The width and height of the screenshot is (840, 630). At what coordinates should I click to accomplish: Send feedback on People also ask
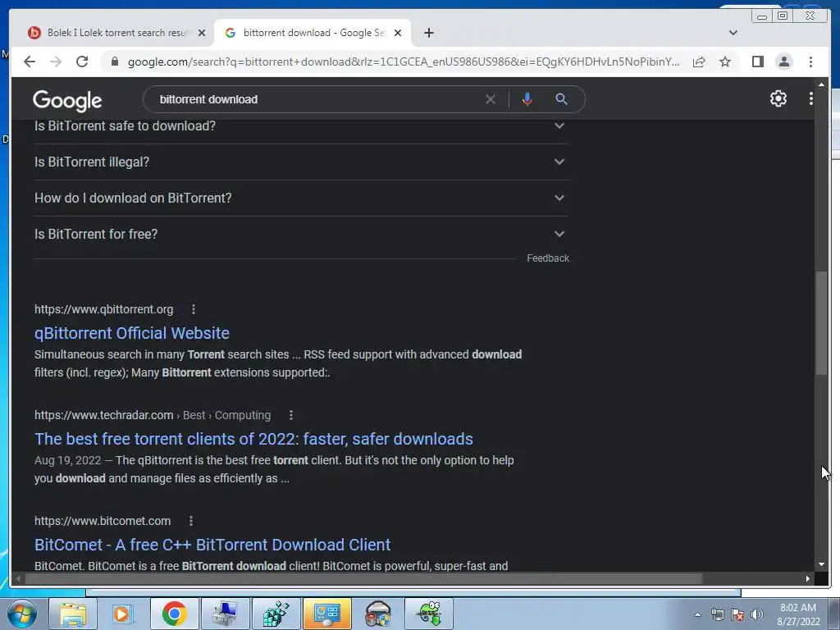pyautogui.click(x=547, y=258)
